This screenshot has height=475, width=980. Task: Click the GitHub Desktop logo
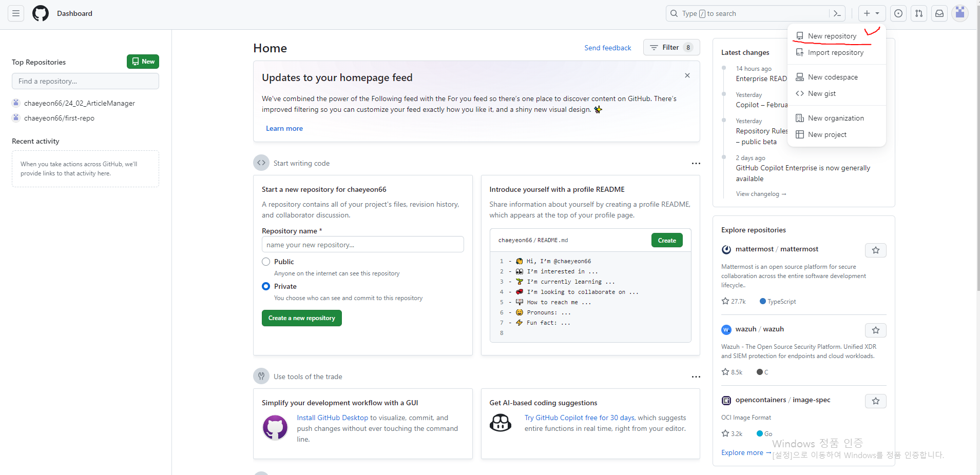pos(275,427)
